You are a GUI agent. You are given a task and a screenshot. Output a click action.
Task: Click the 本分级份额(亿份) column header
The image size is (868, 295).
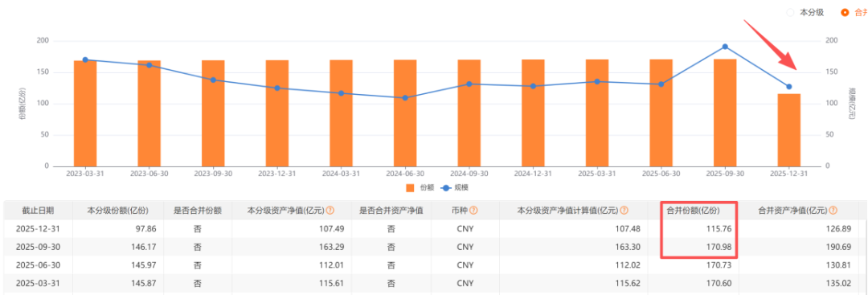pyautogui.click(x=118, y=211)
